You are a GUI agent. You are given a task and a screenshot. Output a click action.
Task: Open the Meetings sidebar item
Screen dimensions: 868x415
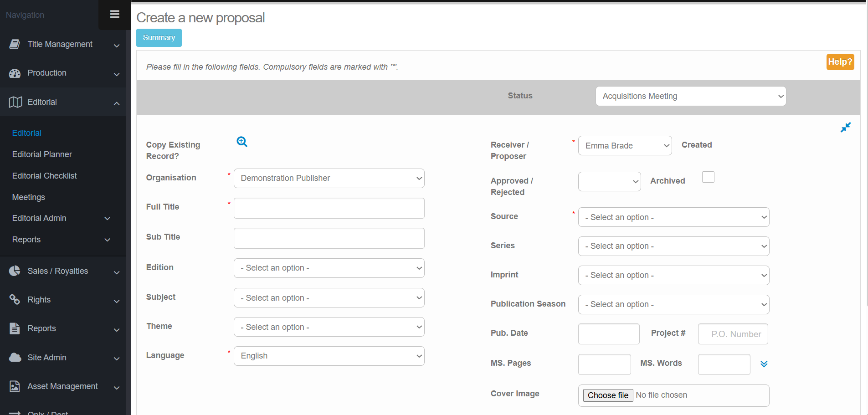[28, 197]
